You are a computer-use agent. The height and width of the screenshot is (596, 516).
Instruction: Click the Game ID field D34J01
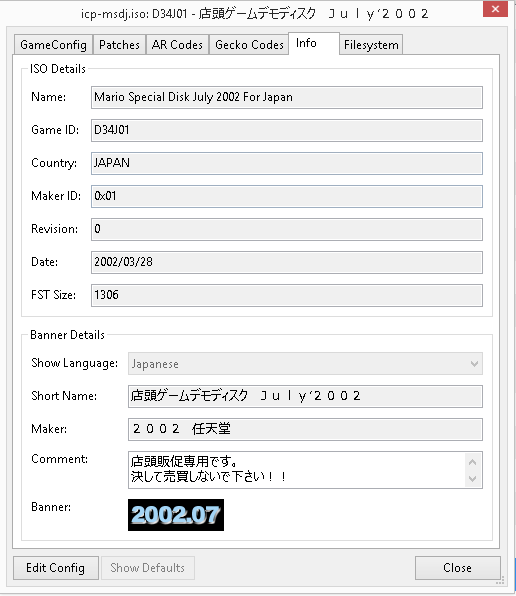pyautogui.click(x=287, y=130)
